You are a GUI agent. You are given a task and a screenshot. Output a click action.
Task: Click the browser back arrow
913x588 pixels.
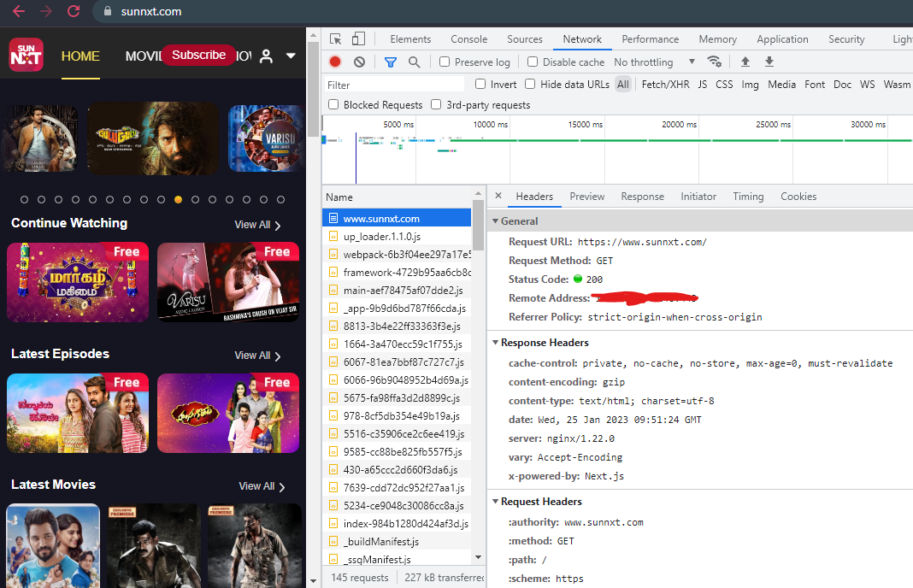pos(19,11)
